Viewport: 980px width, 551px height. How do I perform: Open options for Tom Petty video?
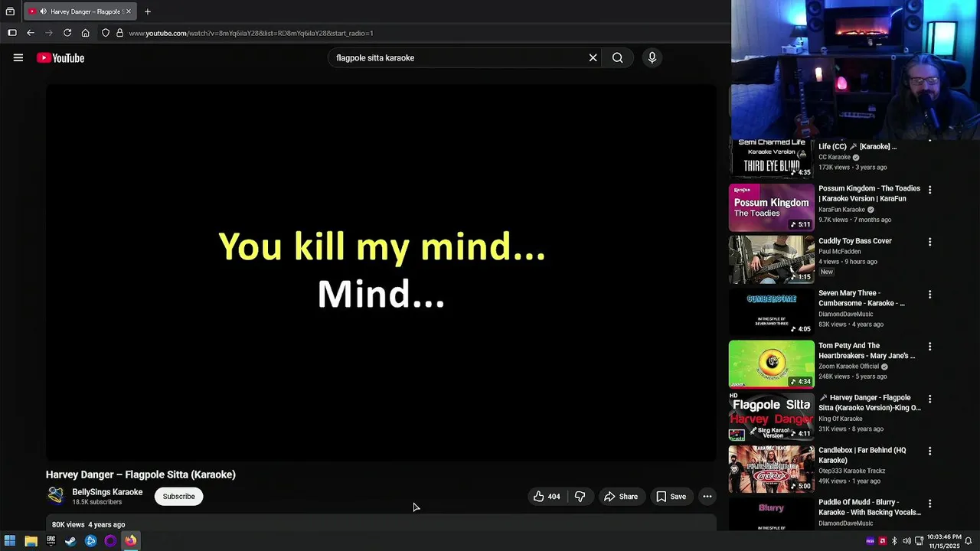[x=929, y=347]
